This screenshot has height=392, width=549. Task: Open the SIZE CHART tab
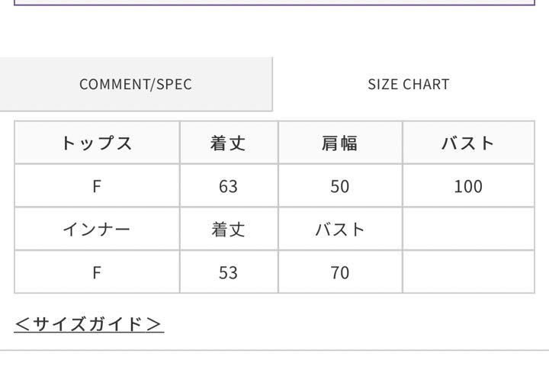[409, 84]
